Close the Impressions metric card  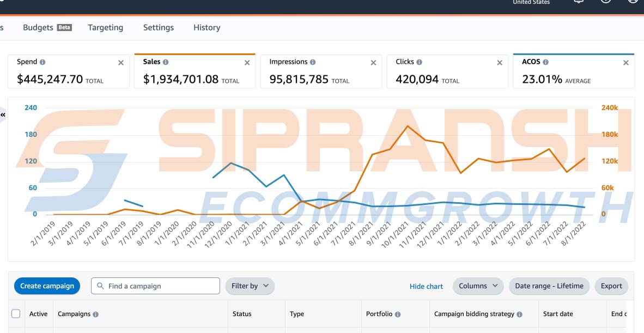pyautogui.click(x=373, y=63)
